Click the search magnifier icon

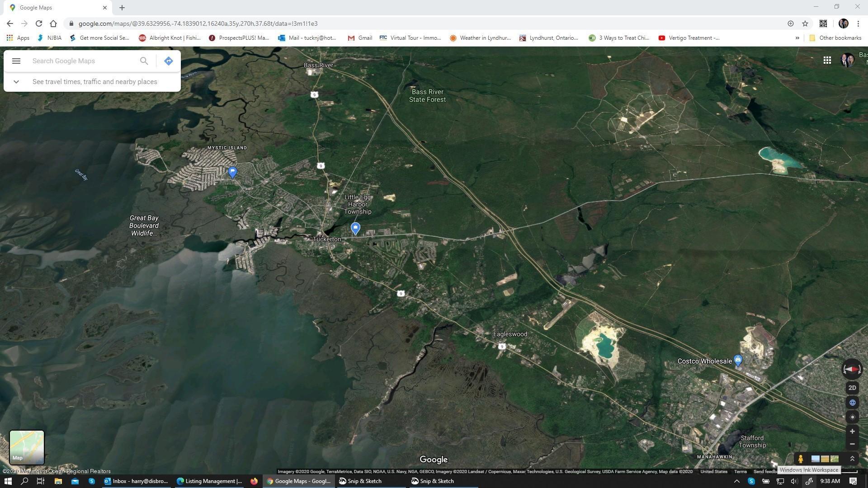click(144, 61)
